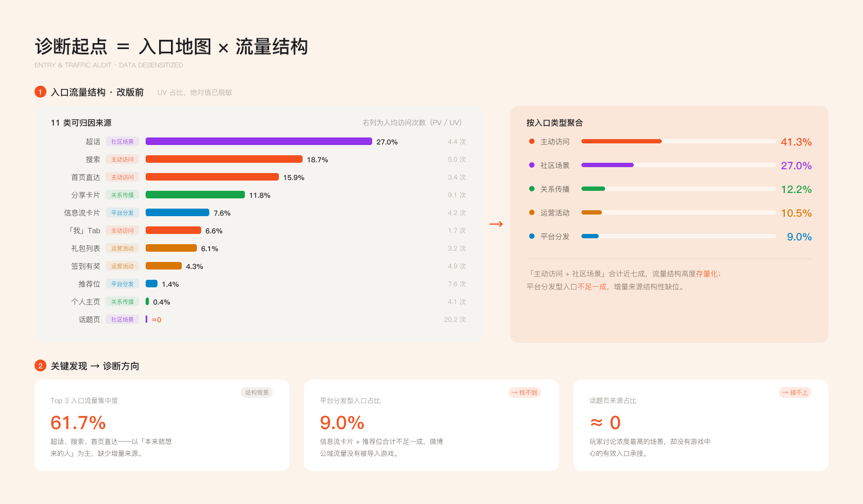Click the 社区场景 aggregated progress bar
Screen dimensions: 863x504
click(679, 165)
